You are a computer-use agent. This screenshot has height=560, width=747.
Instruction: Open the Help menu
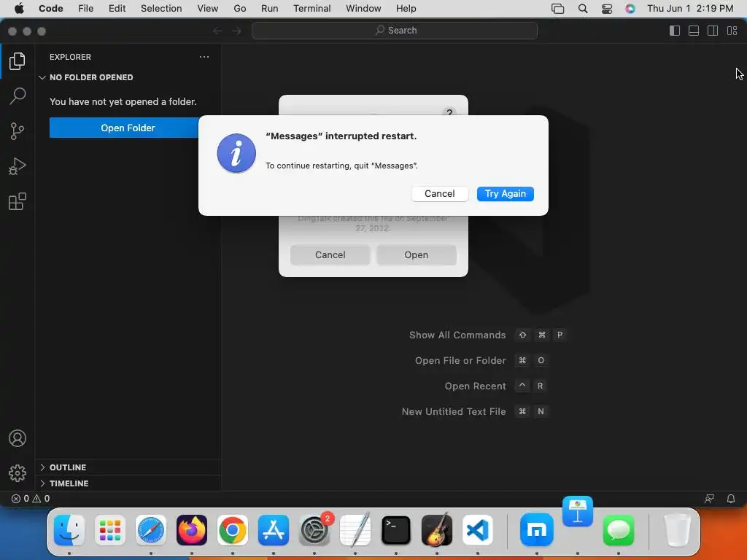coord(406,9)
